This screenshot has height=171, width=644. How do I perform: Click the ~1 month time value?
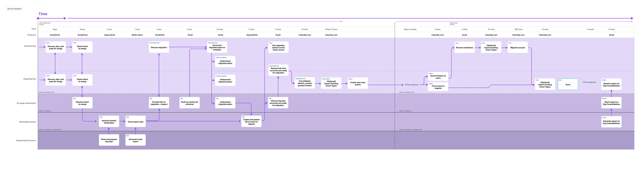[590, 29]
